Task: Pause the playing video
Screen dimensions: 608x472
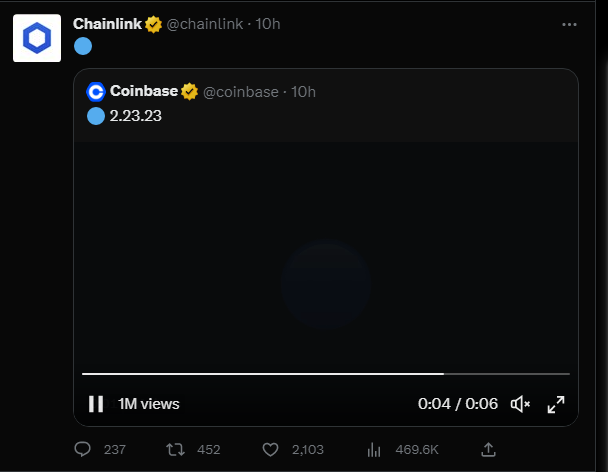Action: click(96, 404)
